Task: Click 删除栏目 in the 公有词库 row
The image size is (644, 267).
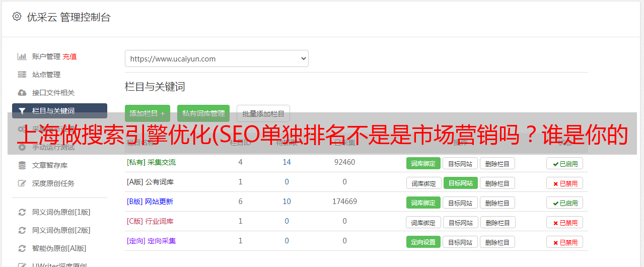Action: click(x=497, y=183)
